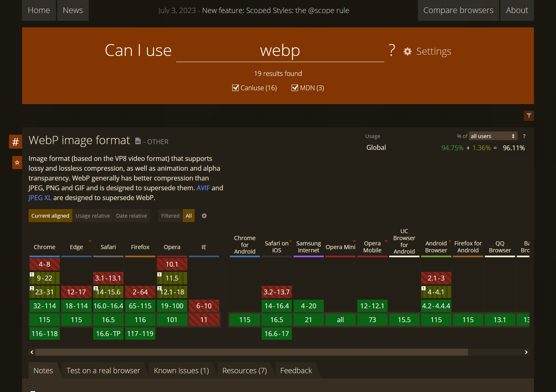Switch to Date relative view
The height and width of the screenshot is (392, 556).
tap(132, 216)
